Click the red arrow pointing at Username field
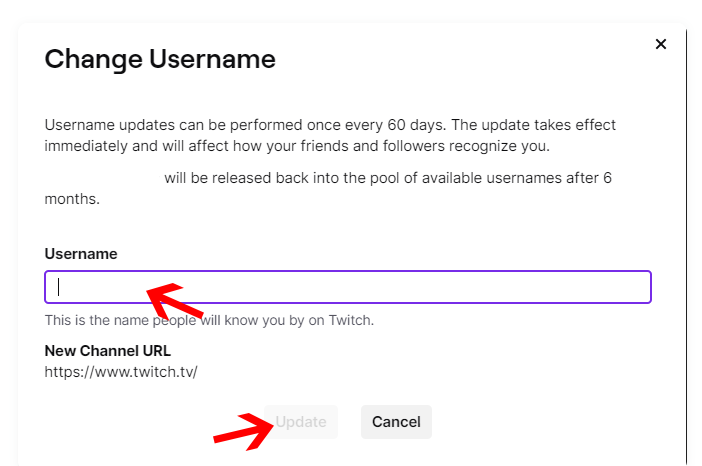 (x=175, y=297)
